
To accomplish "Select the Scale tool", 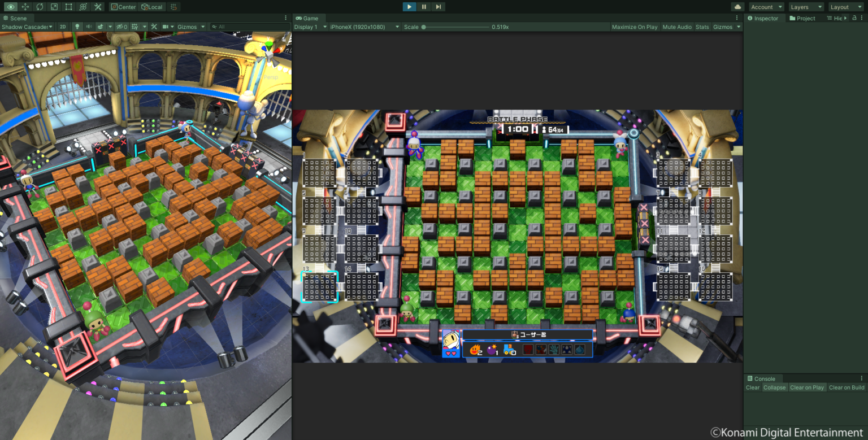I will point(54,7).
